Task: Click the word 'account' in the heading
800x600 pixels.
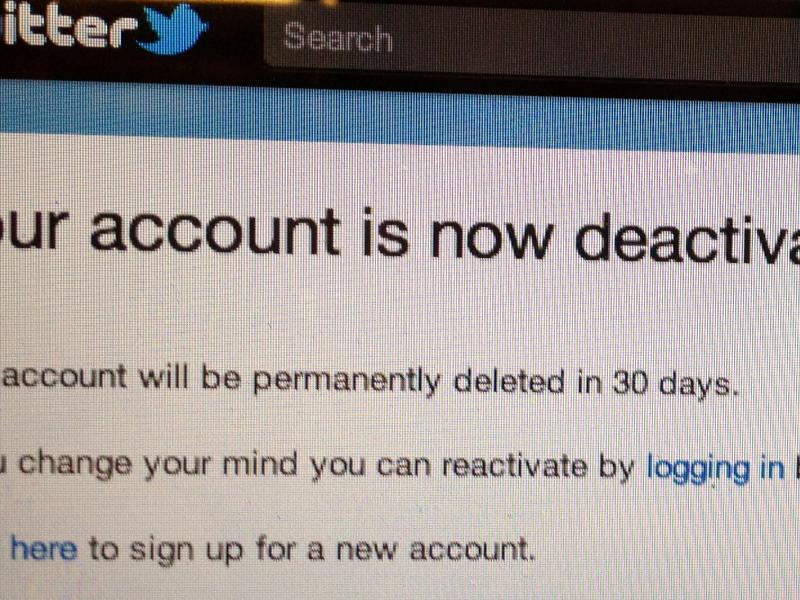Action: [x=215, y=233]
